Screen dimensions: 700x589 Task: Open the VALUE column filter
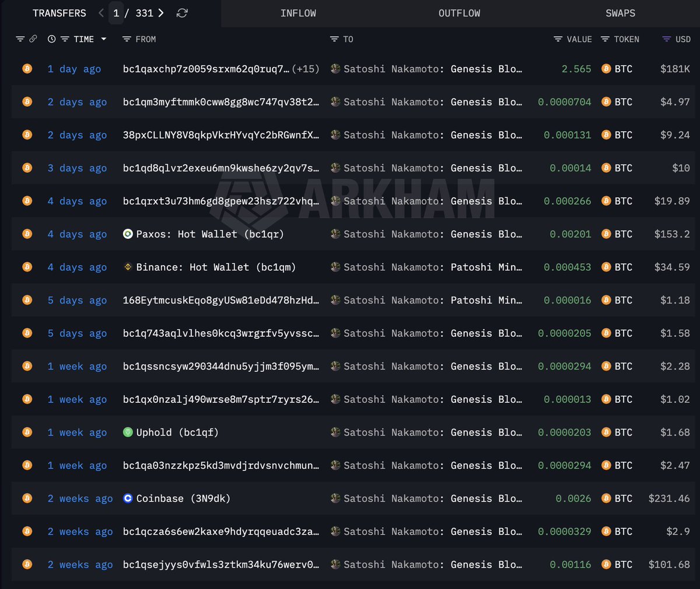point(558,39)
